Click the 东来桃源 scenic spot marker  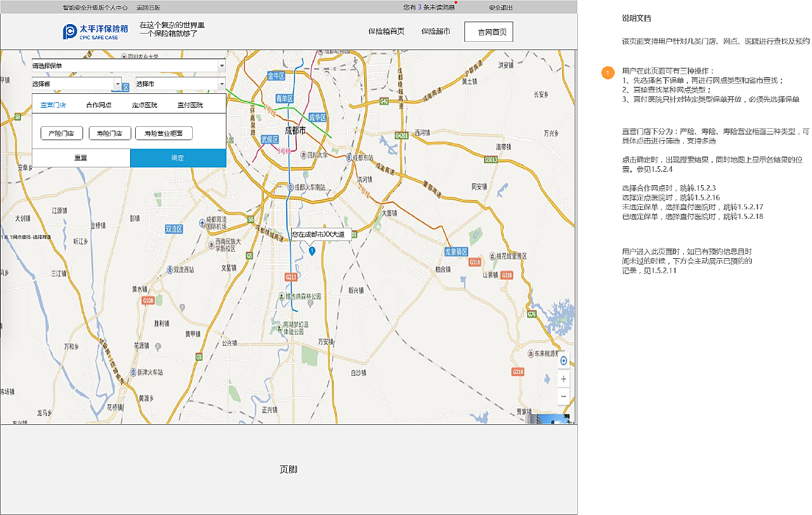point(530,353)
